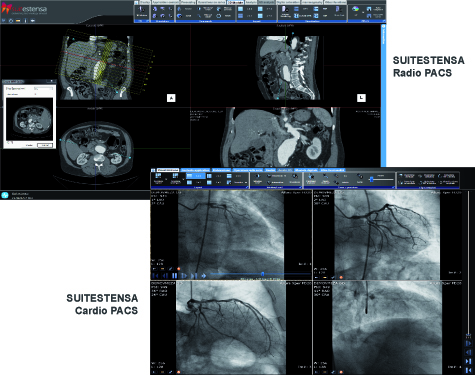Viewport: 475px width, 375px height.
Task: Pause the angiography cine playback
Action: tap(174, 276)
